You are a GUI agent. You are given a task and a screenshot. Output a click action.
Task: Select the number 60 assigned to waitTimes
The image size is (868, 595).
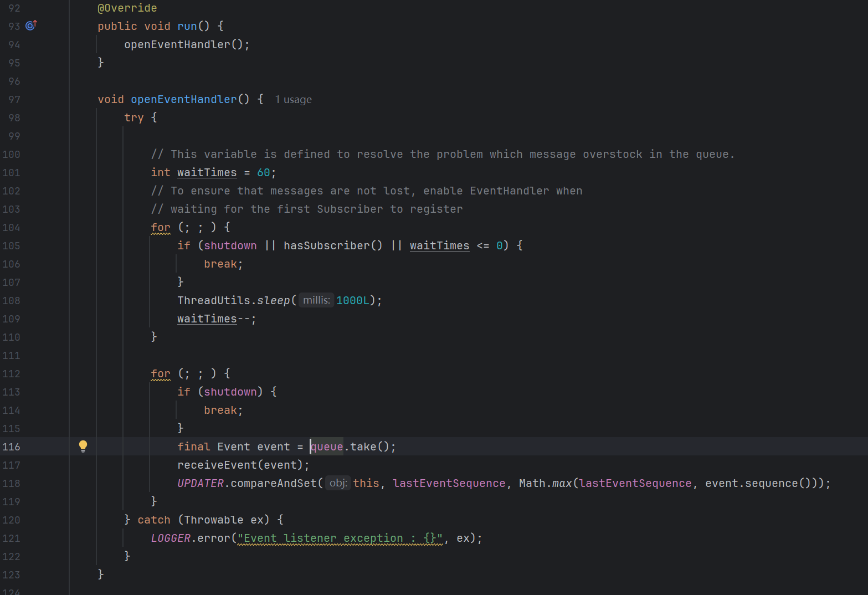coord(263,173)
